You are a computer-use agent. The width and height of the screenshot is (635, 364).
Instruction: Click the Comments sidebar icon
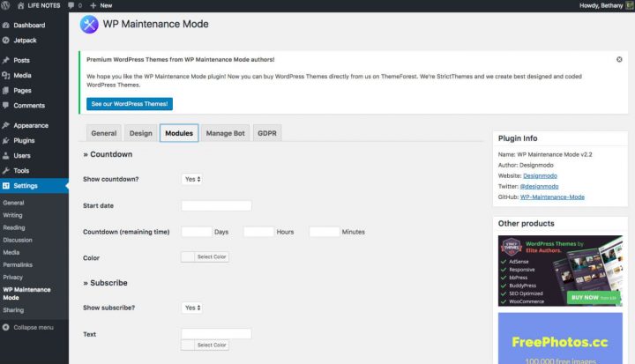click(5, 105)
